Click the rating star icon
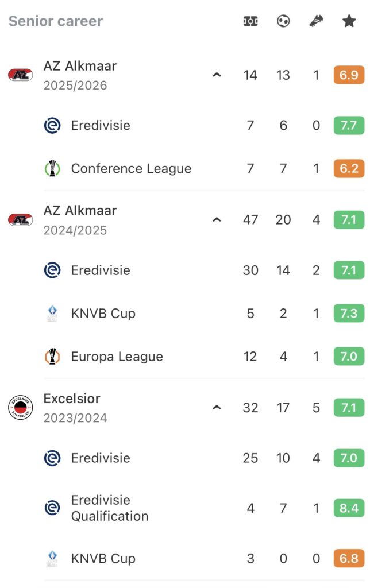Screen dimensions: 370x588 point(349,21)
